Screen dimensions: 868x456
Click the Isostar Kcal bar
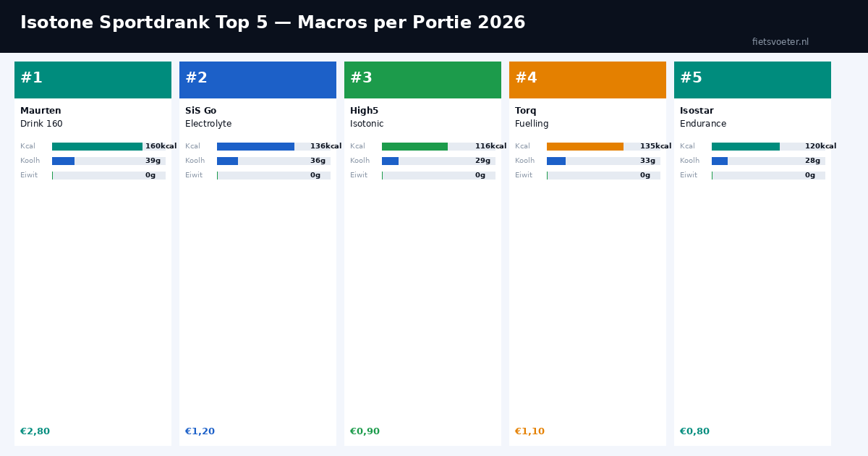(768, 146)
